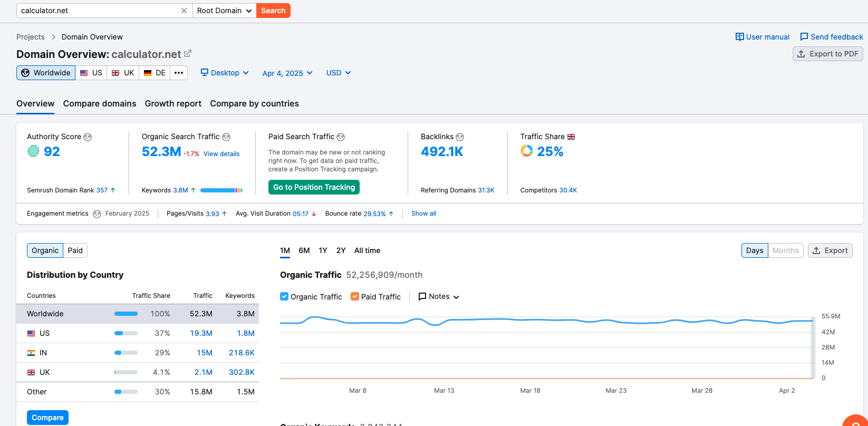Select the Worldwide database toggle

point(46,73)
